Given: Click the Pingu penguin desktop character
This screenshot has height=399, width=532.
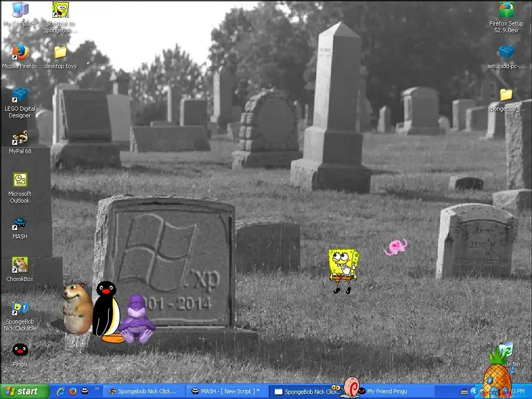Looking at the screenshot, I should tap(107, 312).
